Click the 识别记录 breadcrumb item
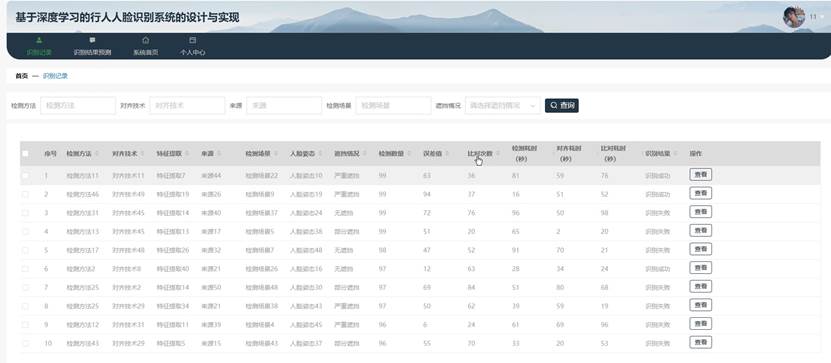 55,76
